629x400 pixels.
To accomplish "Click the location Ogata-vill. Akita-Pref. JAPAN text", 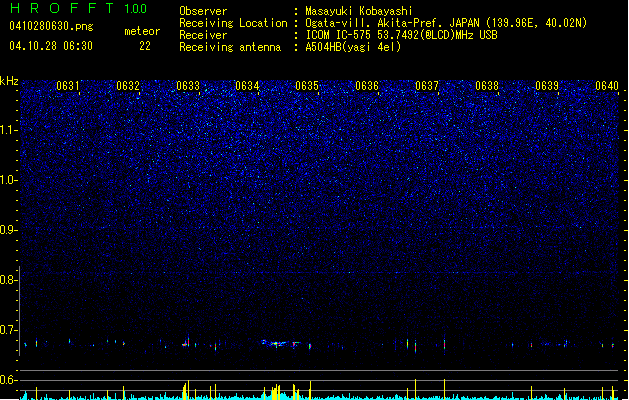I will pyautogui.click(x=392, y=23).
